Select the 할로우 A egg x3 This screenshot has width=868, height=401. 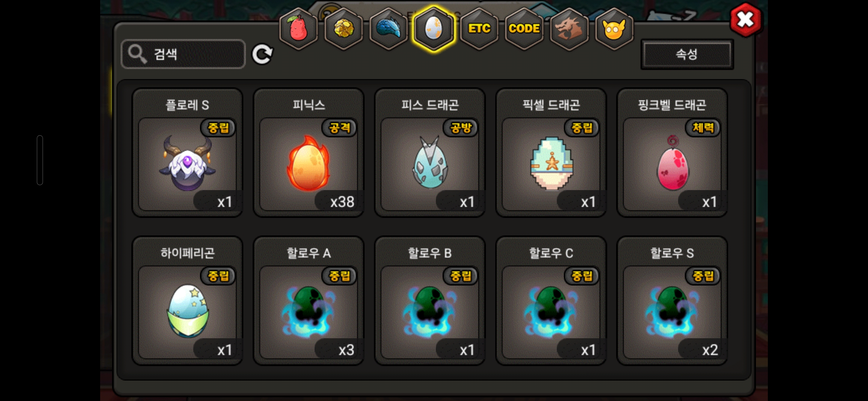[309, 301]
